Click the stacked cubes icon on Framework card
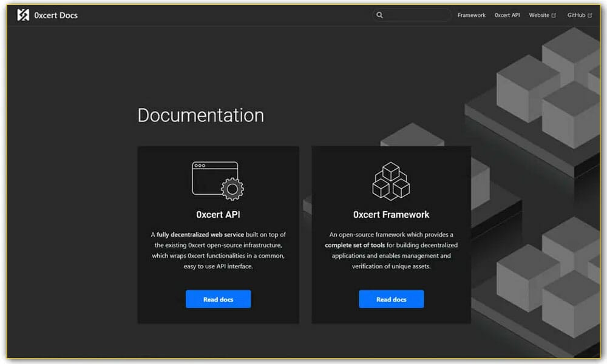This screenshot has width=607, height=364. tap(391, 180)
